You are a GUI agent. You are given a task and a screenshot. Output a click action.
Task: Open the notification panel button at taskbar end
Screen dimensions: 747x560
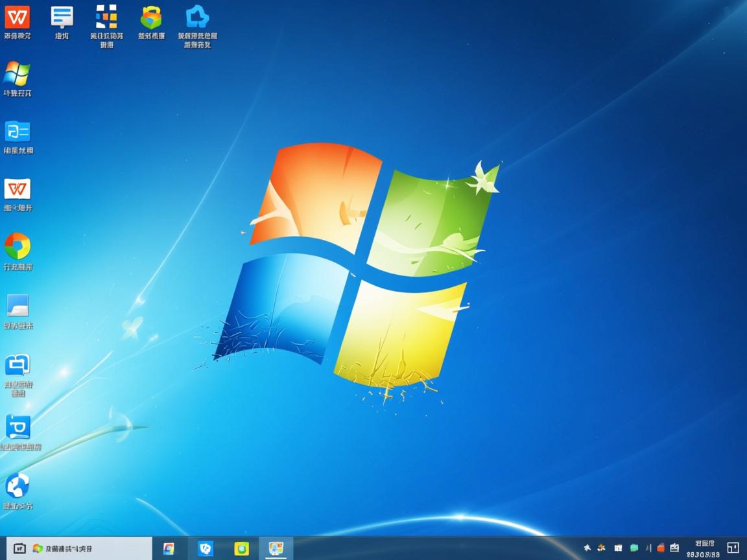[733, 548]
